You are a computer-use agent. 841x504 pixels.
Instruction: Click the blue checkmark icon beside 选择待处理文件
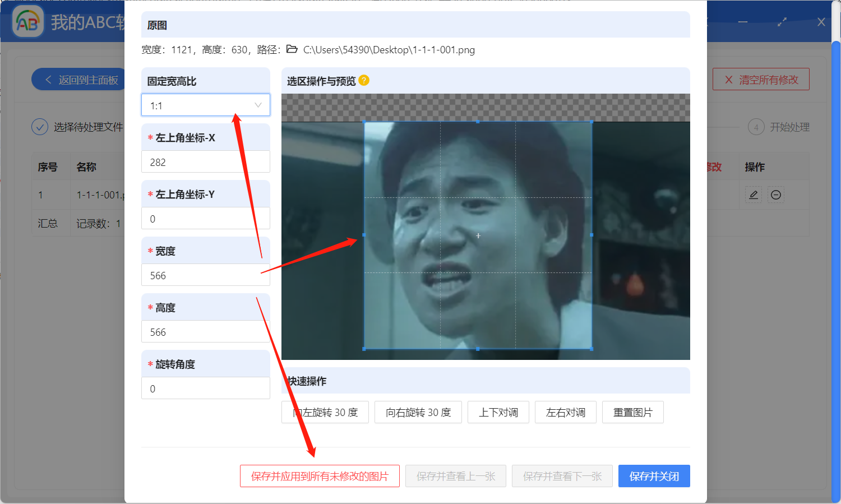(39, 127)
